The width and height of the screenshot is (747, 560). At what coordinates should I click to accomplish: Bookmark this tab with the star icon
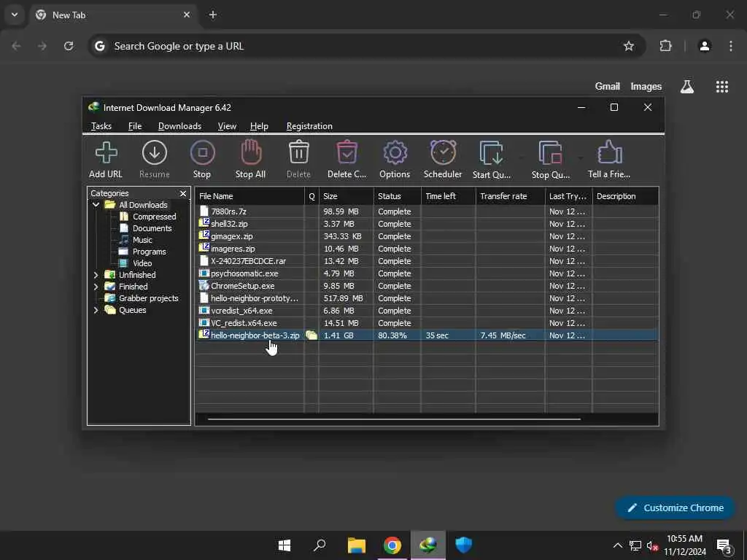[x=629, y=46]
